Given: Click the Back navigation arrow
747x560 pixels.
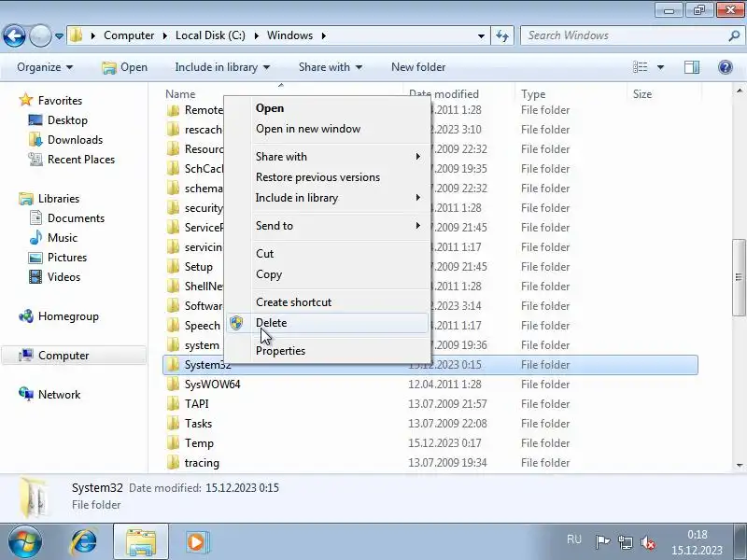Looking at the screenshot, I should [14, 35].
